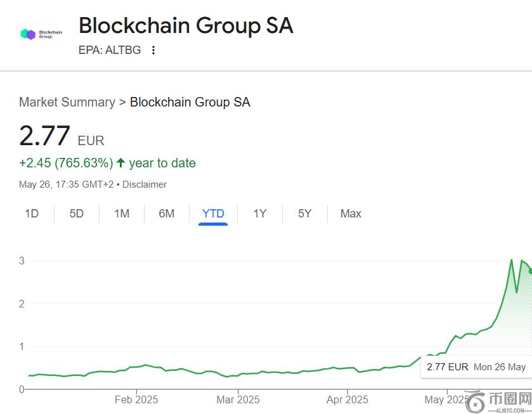
Task: Open the three-dot menu beside EPA: ALTBG
Action: 153,50
